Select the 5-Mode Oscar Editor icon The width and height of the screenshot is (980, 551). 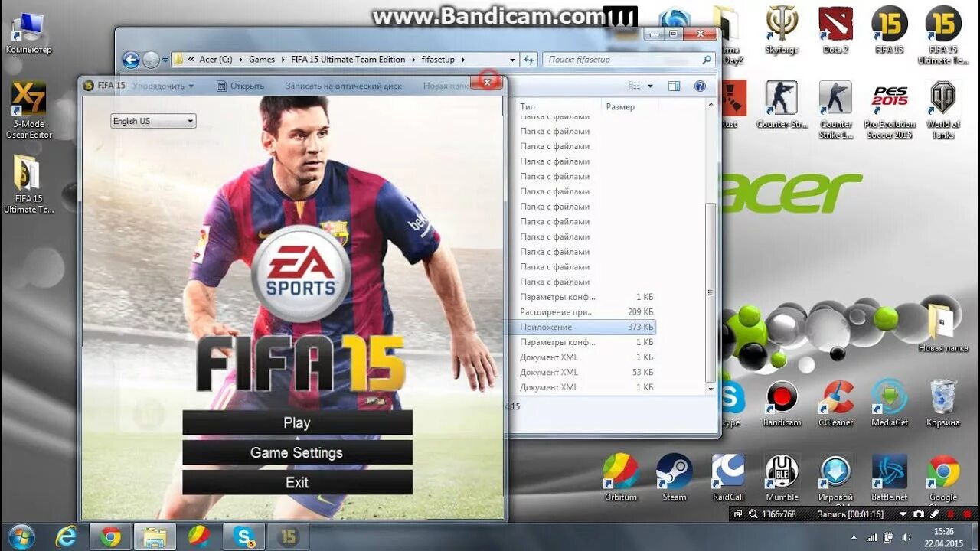tap(29, 110)
